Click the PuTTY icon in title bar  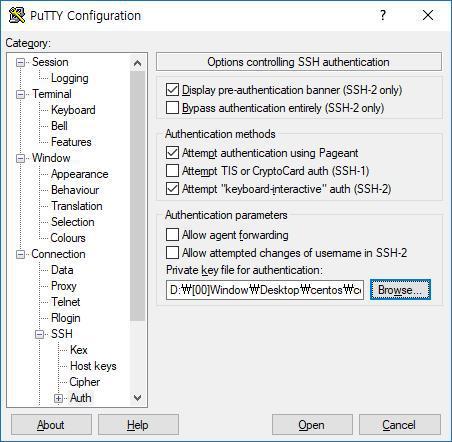[x=17, y=15]
